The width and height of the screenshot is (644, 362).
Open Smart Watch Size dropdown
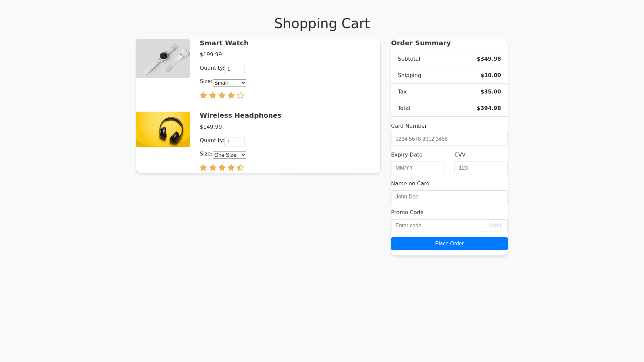[x=229, y=83]
